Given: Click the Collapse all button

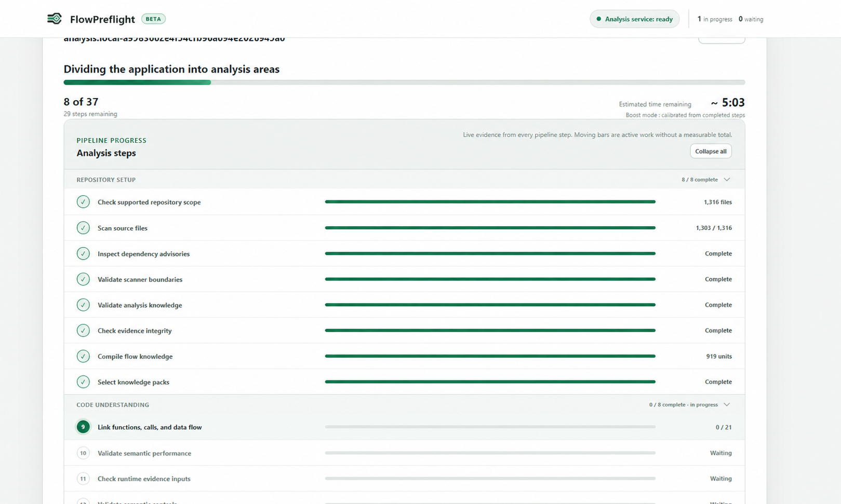Looking at the screenshot, I should (x=711, y=151).
